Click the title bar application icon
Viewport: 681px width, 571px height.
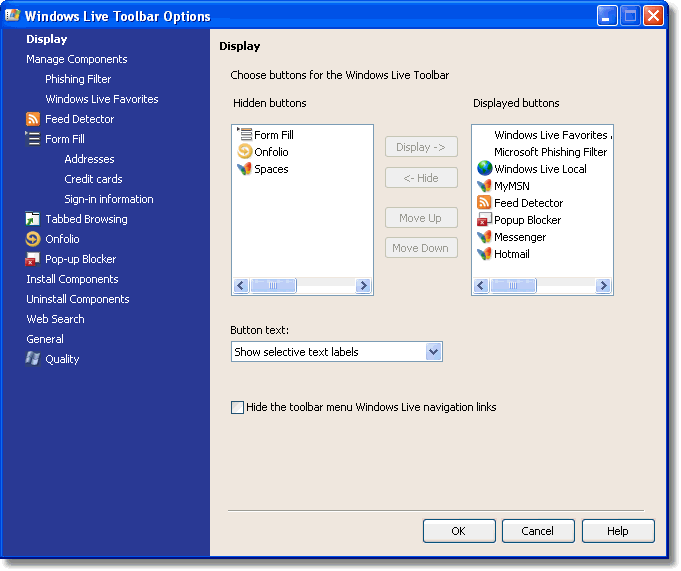pos(13,16)
